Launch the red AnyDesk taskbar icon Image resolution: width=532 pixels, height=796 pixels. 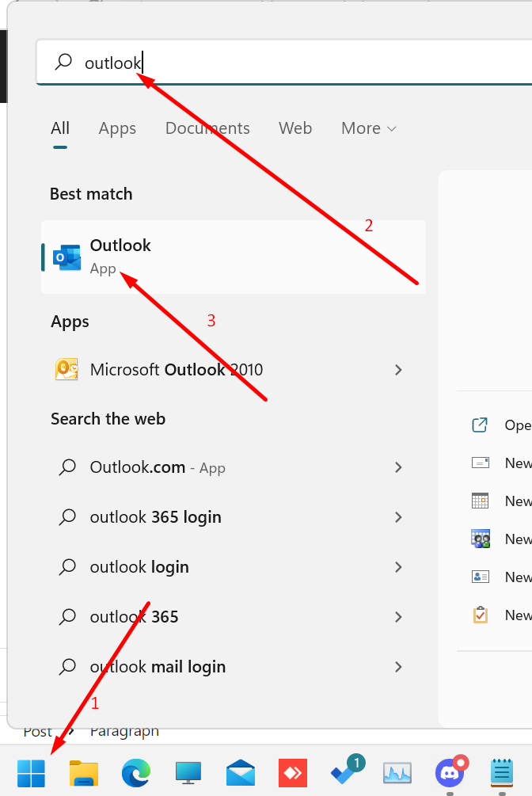click(293, 773)
